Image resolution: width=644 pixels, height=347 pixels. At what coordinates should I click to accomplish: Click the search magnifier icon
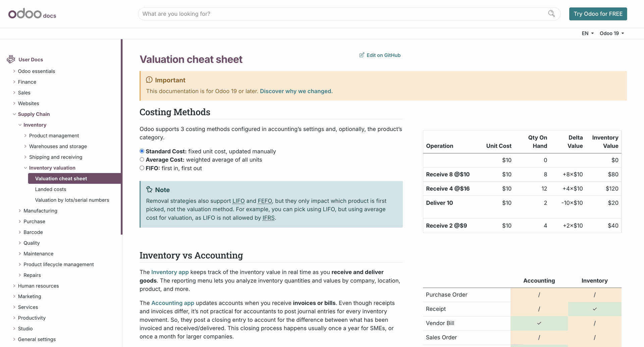pyautogui.click(x=551, y=14)
